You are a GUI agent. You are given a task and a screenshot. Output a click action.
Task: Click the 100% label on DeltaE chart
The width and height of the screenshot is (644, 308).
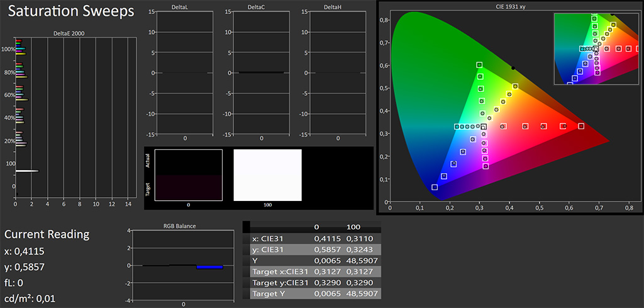tap(8, 49)
